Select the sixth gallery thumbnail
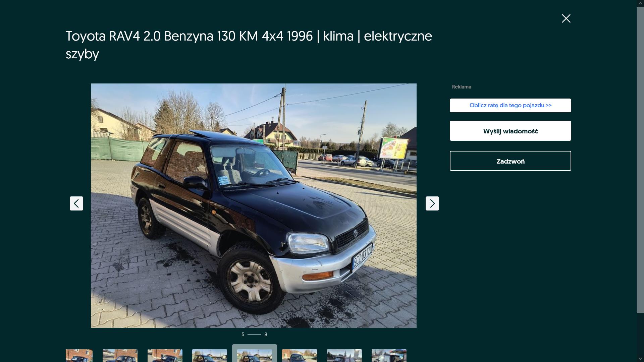The height and width of the screenshot is (362, 644). point(300,356)
